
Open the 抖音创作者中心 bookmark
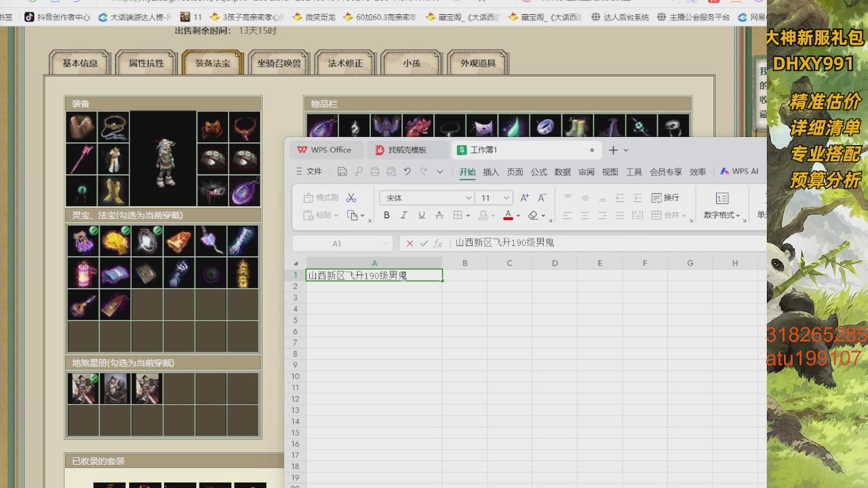[57, 17]
